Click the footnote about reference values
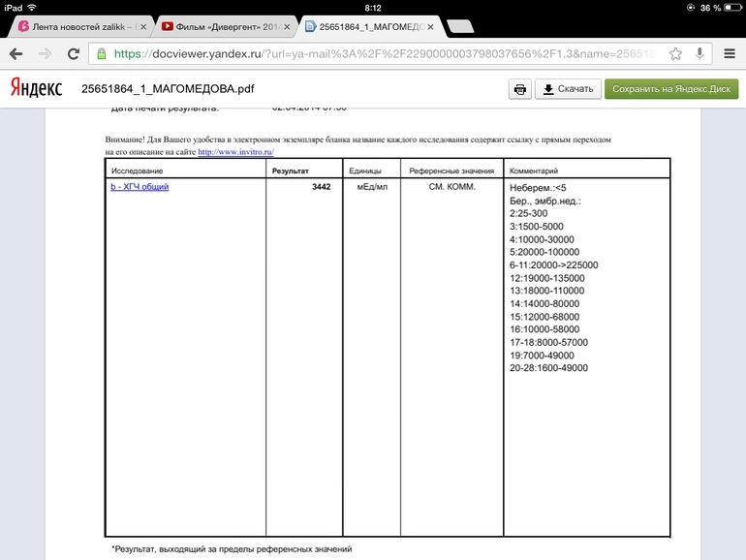This screenshot has height=560, width=746. (233, 549)
